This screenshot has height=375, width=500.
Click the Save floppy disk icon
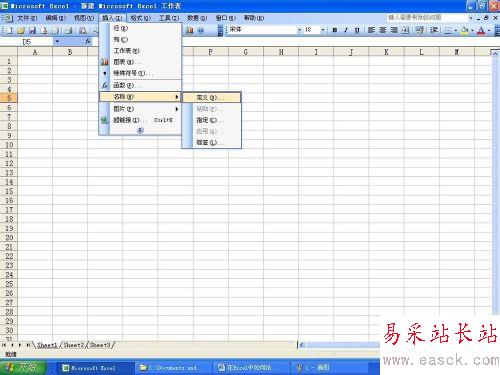coord(32,31)
